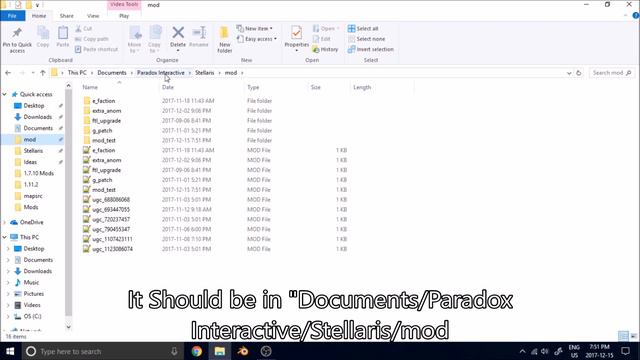
Task: Open the address bar history dropdown
Action: [569, 73]
